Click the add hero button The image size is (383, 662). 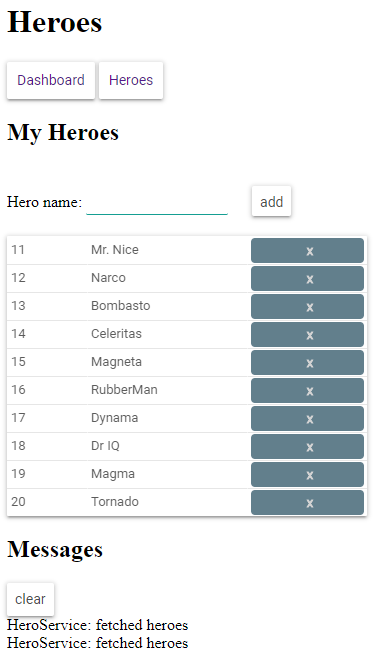271,201
